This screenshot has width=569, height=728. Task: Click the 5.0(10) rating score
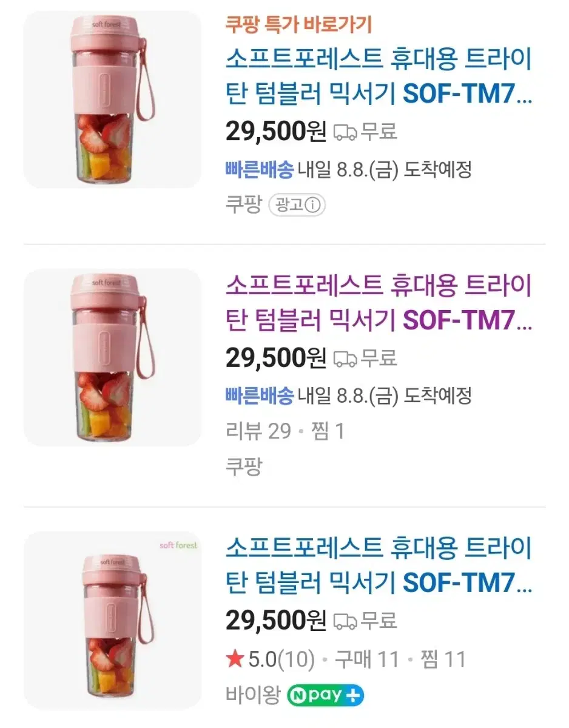[x=281, y=659]
